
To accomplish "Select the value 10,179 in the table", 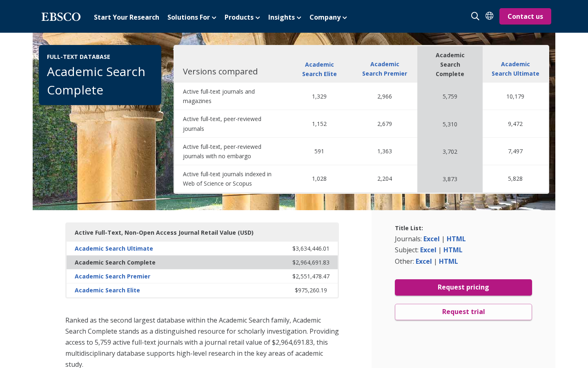I will click(515, 96).
